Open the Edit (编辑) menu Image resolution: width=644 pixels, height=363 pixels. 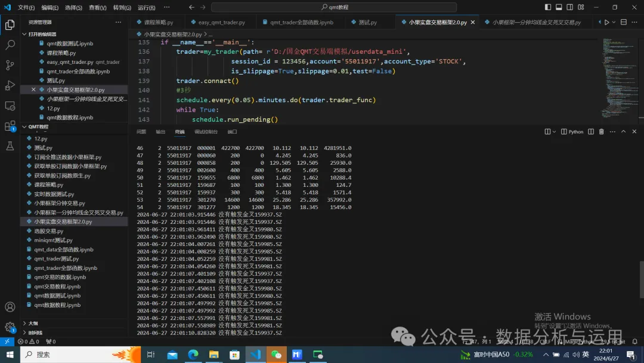[x=49, y=7]
